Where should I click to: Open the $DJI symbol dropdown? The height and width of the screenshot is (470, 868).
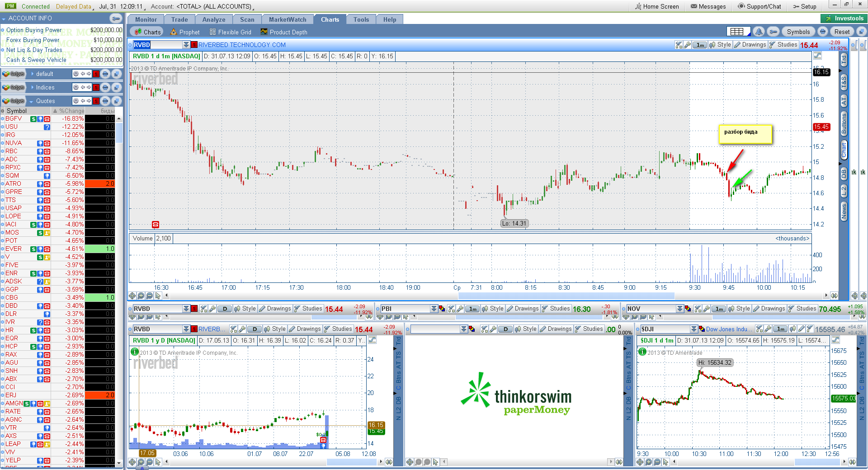click(x=694, y=329)
